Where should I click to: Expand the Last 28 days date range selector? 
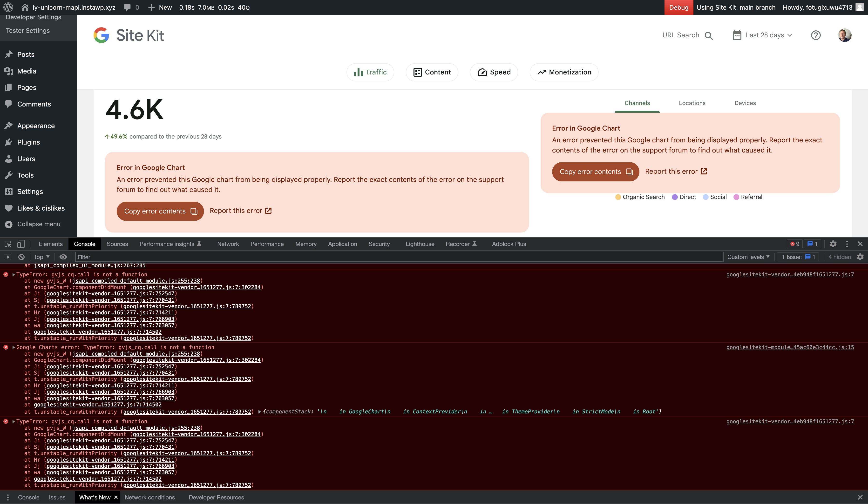point(762,35)
